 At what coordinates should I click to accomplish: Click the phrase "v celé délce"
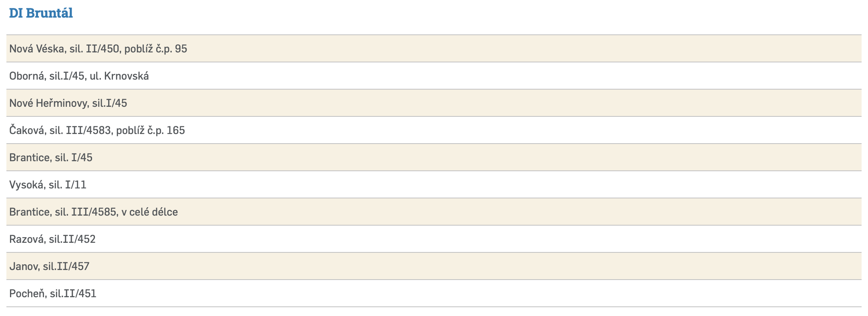click(x=150, y=212)
